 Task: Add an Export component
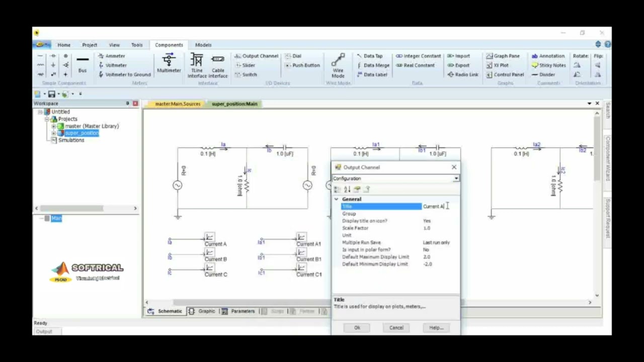458,65
